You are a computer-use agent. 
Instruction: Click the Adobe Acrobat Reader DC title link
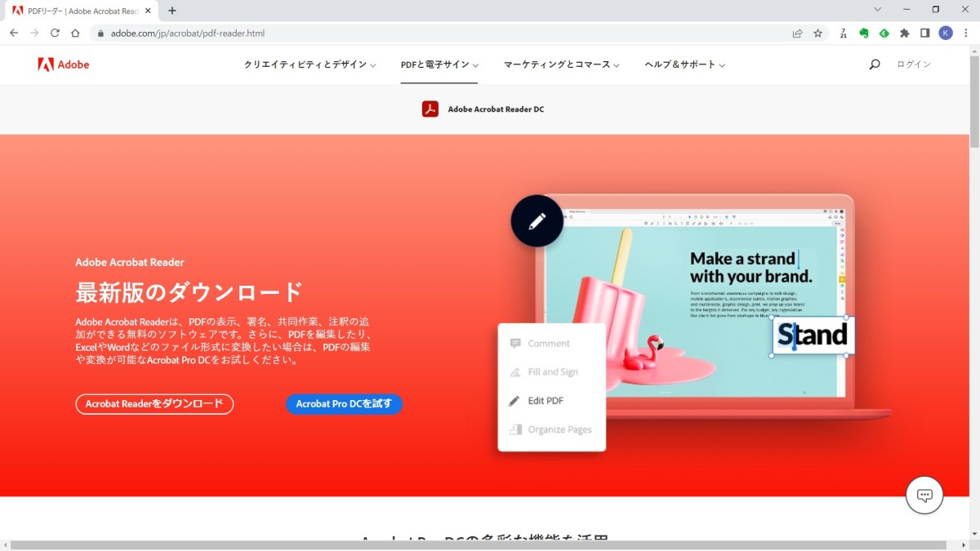click(496, 109)
